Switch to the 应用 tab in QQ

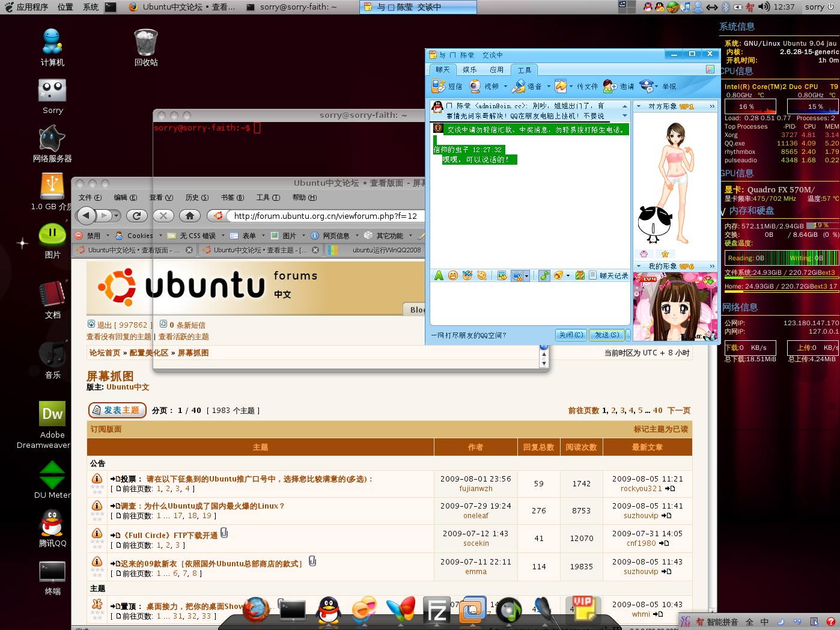click(x=496, y=70)
